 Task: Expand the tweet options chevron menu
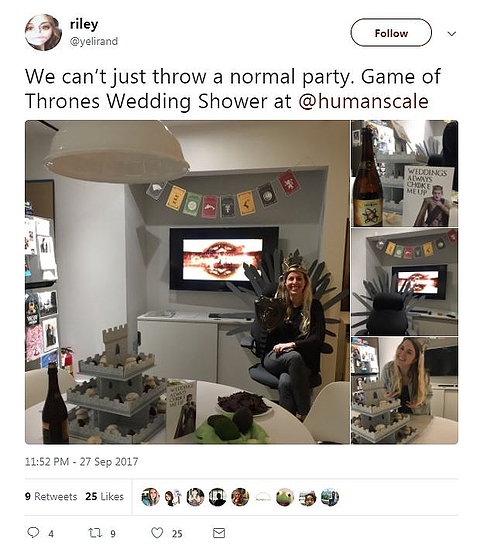tap(451, 33)
